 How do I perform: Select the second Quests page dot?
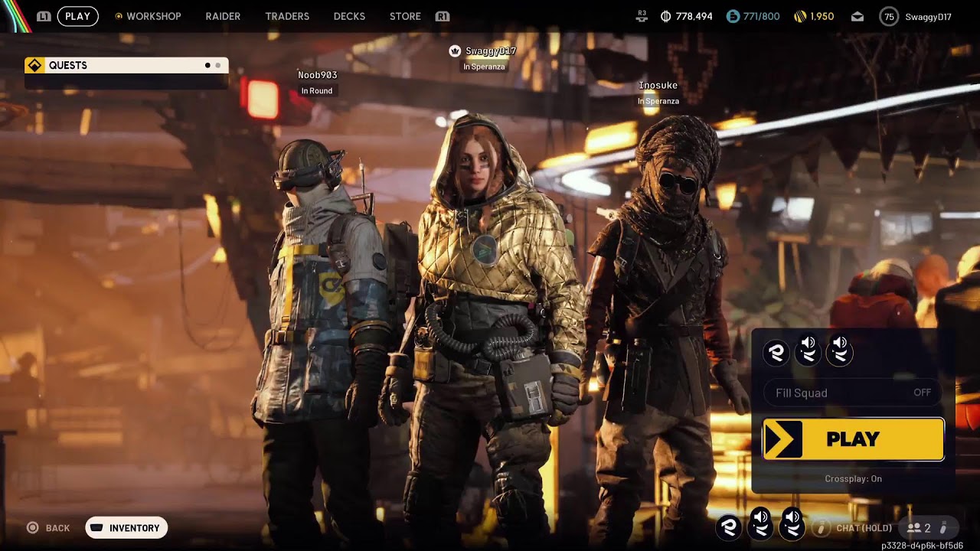[217, 65]
